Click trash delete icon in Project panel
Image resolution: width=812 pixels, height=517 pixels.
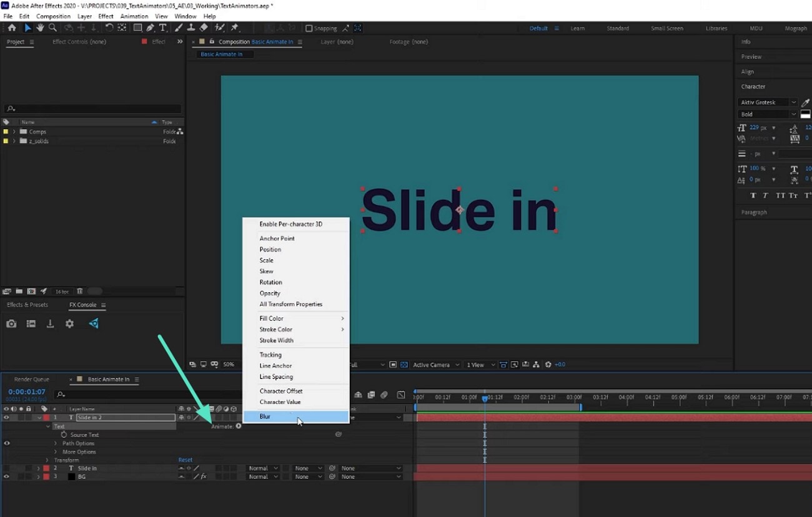point(80,291)
